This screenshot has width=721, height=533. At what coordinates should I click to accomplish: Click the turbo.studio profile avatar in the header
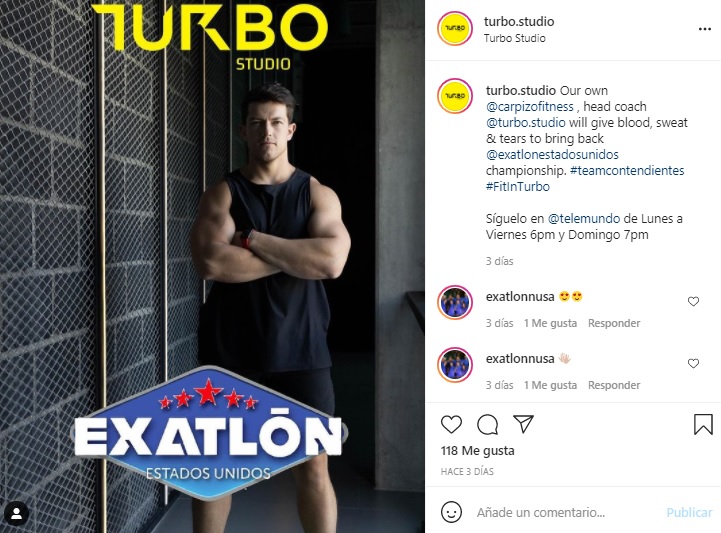[x=455, y=29]
